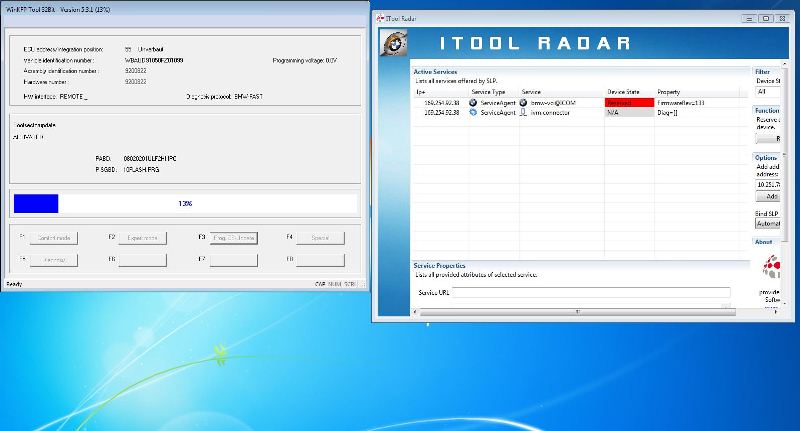Click the Ready status bar text
The image size is (800, 431).
(14, 284)
